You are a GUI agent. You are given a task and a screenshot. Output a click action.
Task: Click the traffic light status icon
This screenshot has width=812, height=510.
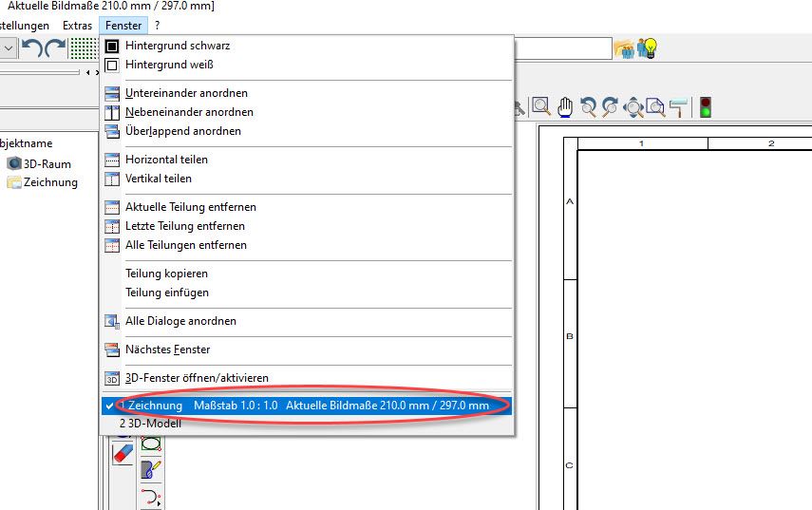click(706, 107)
